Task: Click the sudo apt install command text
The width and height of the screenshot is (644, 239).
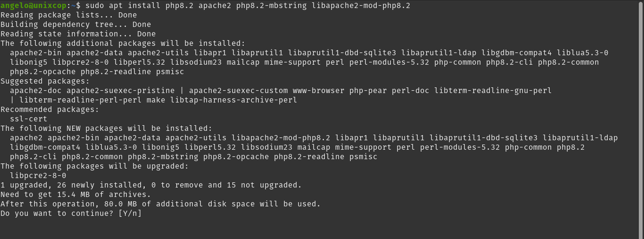Action: point(248,6)
